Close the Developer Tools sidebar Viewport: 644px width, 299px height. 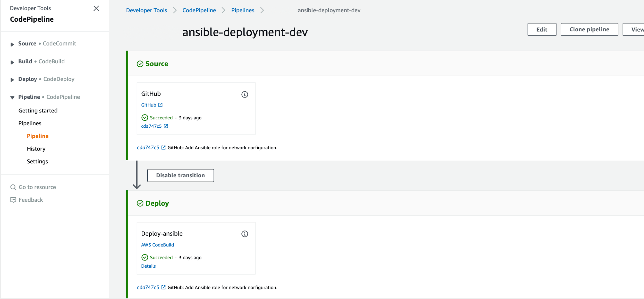(96, 8)
